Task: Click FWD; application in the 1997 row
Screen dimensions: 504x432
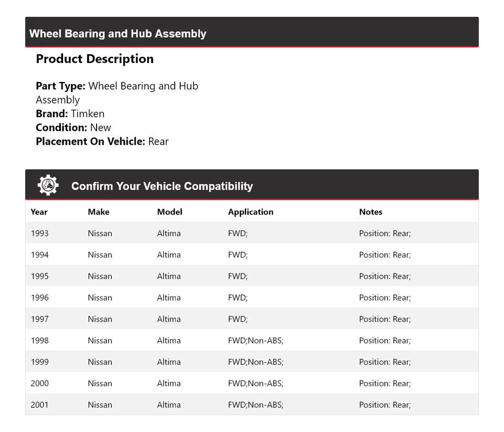Action: pos(237,319)
